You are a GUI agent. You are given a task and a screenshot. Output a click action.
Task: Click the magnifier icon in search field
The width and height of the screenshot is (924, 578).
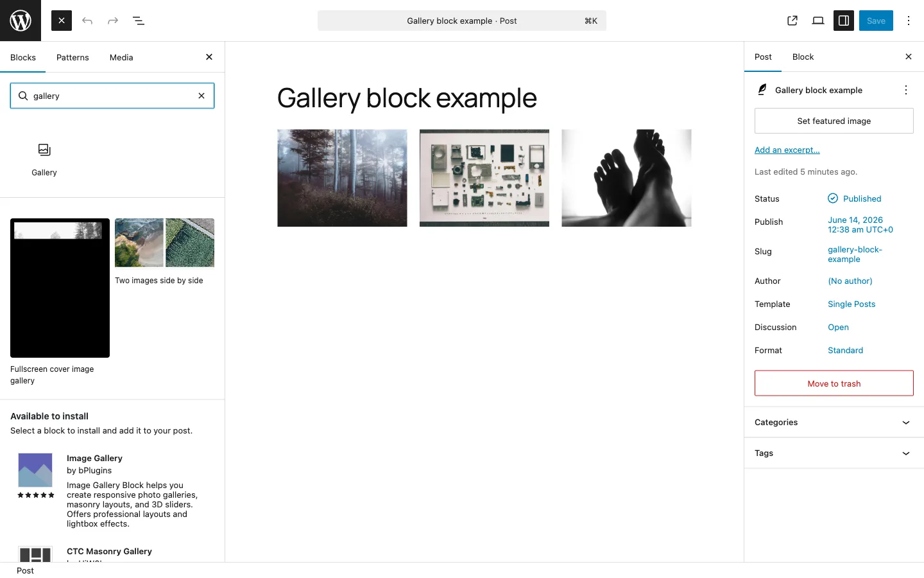23,96
